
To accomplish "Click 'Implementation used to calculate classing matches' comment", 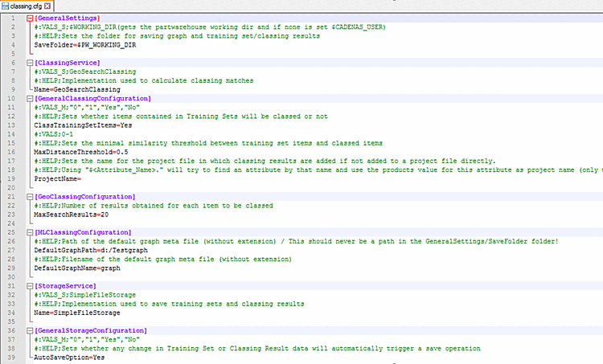I will (144, 80).
